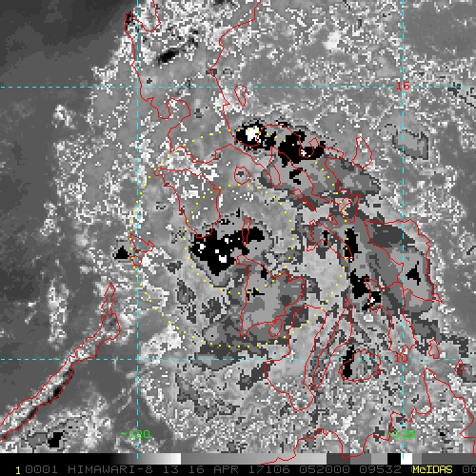
Task: Pick the dark gray swatch in color bar
Action: 339,459
